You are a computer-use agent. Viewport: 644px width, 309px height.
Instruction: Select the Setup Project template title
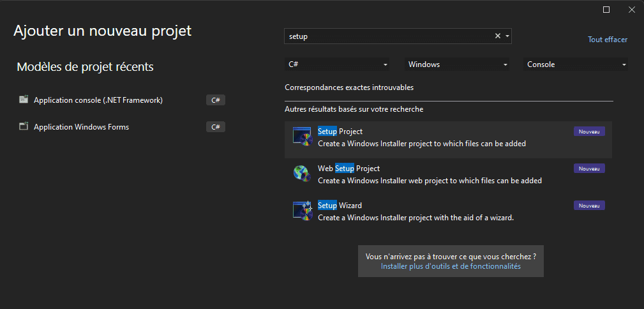point(340,132)
